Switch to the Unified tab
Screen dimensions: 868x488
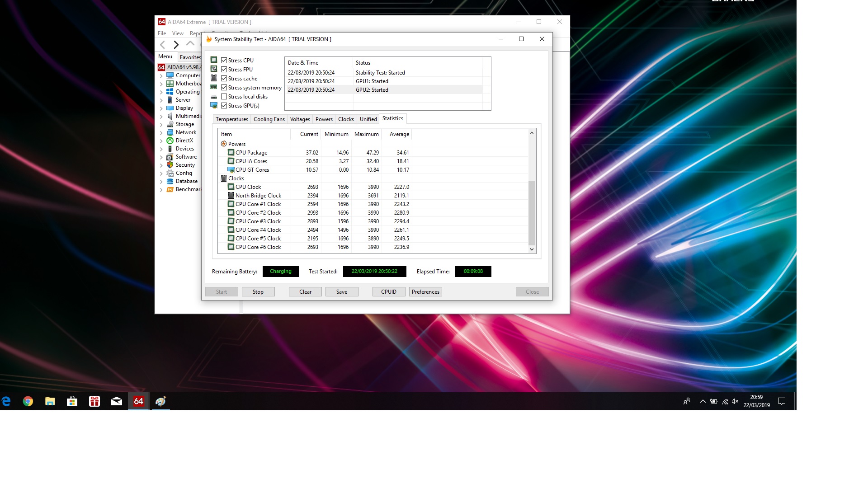tap(368, 119)
